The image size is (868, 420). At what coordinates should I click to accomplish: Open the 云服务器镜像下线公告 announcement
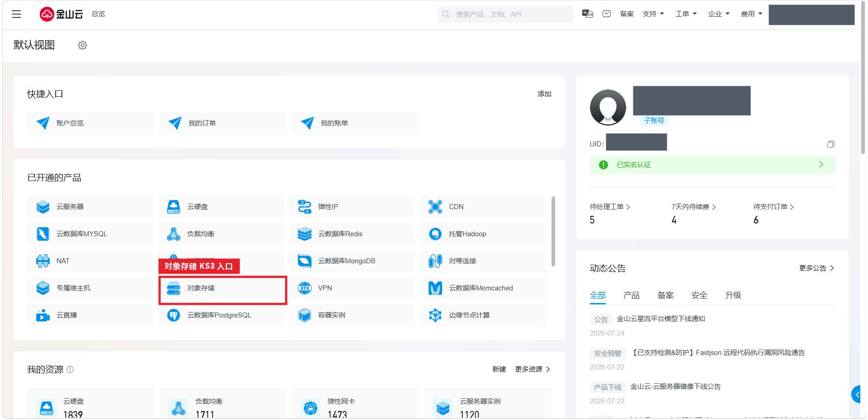(x=675, y=387)
